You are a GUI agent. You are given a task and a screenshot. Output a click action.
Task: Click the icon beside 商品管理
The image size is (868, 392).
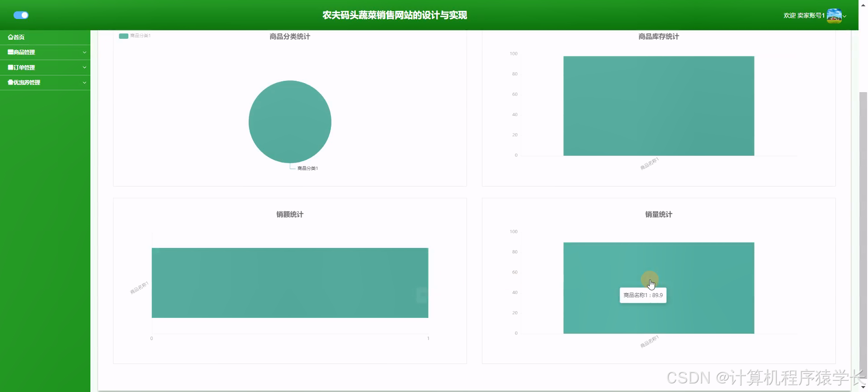pos(10,52)
